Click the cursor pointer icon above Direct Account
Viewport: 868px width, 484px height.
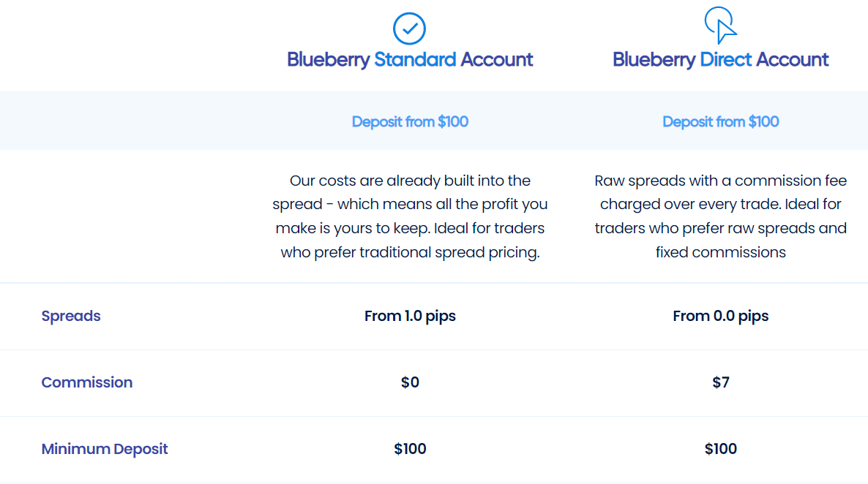click(x=721, y=26)
